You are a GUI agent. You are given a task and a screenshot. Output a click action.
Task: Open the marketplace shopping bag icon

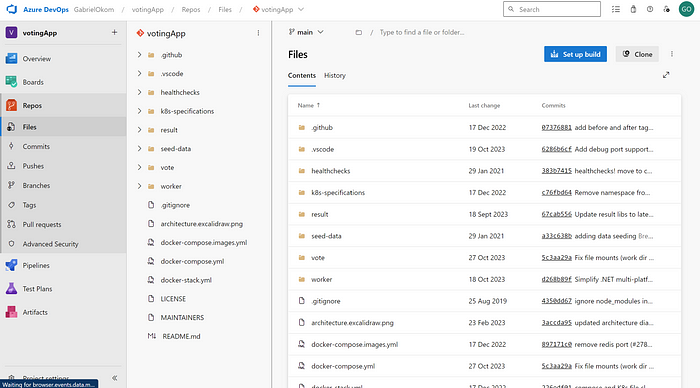(633, 9)
